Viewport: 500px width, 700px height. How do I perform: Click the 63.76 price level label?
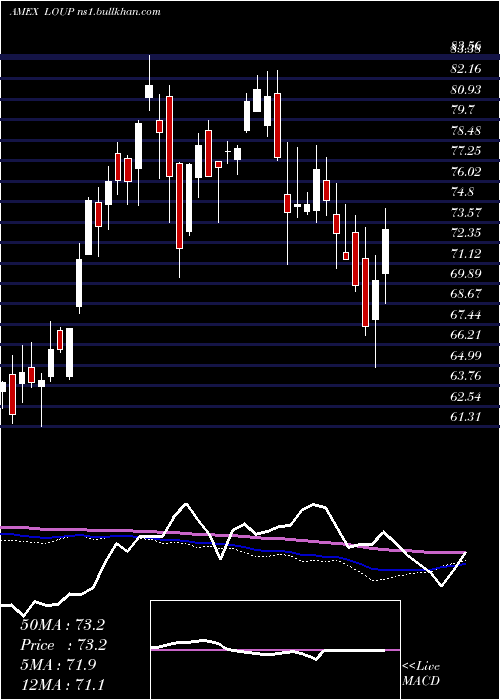467,375
